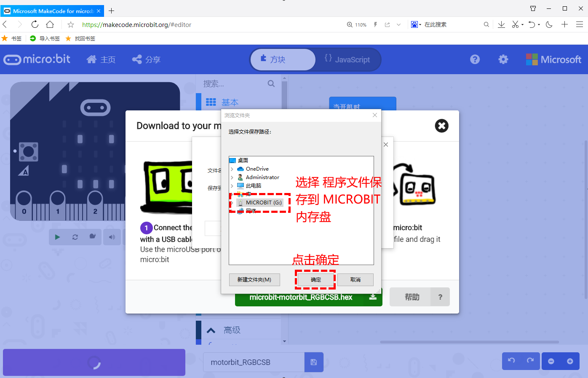Reload the page with refresh icon
The width and height of the screenshot is (588, 378).
pyautogui.click(x=35, y=24)
